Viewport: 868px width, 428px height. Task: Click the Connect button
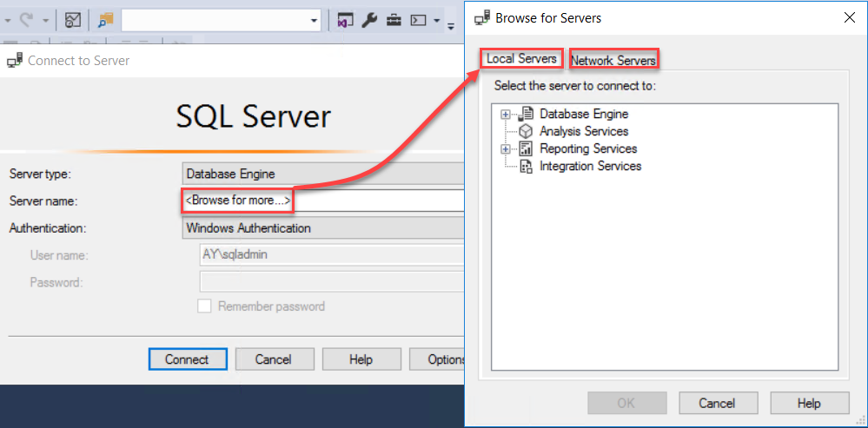pos(188,359)
